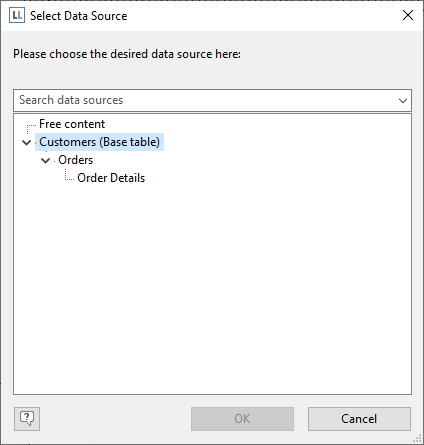The image size is (424, 445).
Task: Click the dotted connector beside Order Details
Action: [x=69, y=175]
